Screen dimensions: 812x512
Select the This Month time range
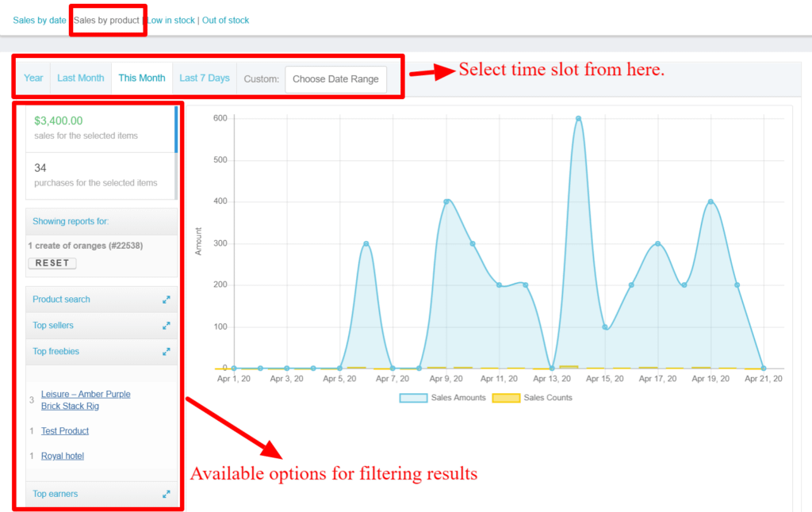pyautogui.click(x=142, y=78)
